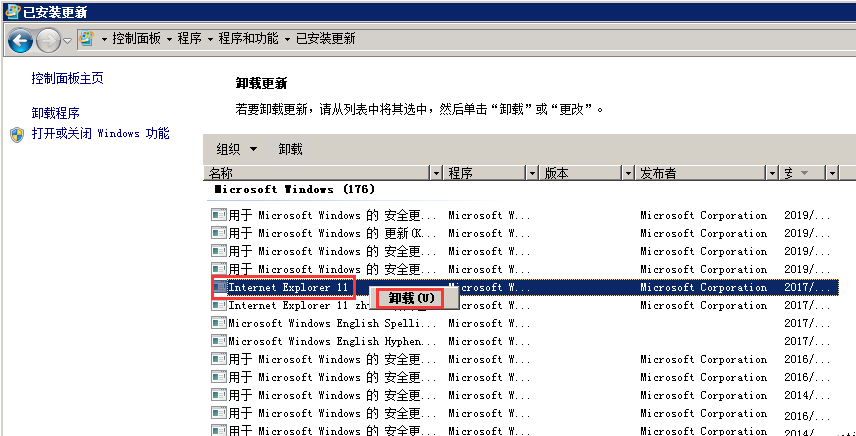Expand the dropdown arrow after 控制面板 breadcrumb

click(x=169, y=39)
